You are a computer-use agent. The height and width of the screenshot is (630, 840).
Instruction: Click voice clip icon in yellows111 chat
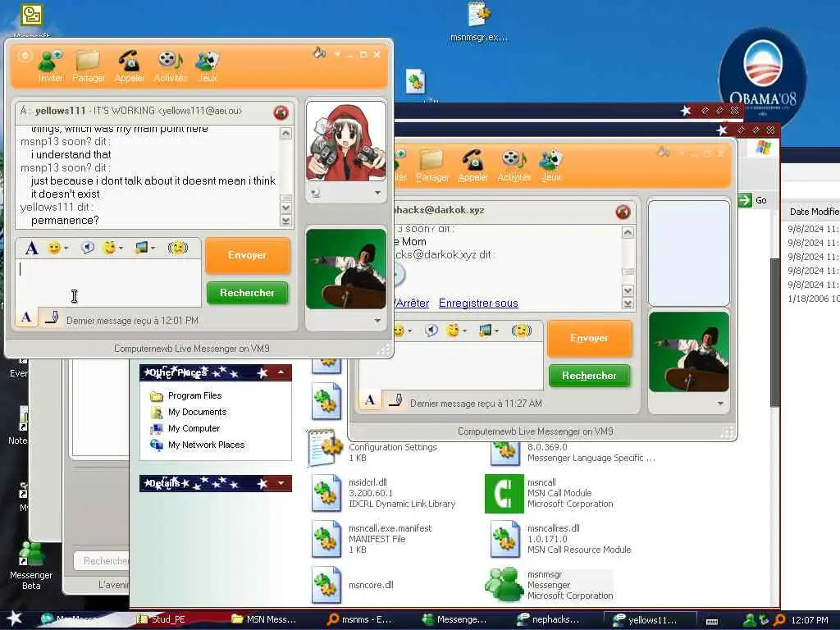(x=87, y=248)
